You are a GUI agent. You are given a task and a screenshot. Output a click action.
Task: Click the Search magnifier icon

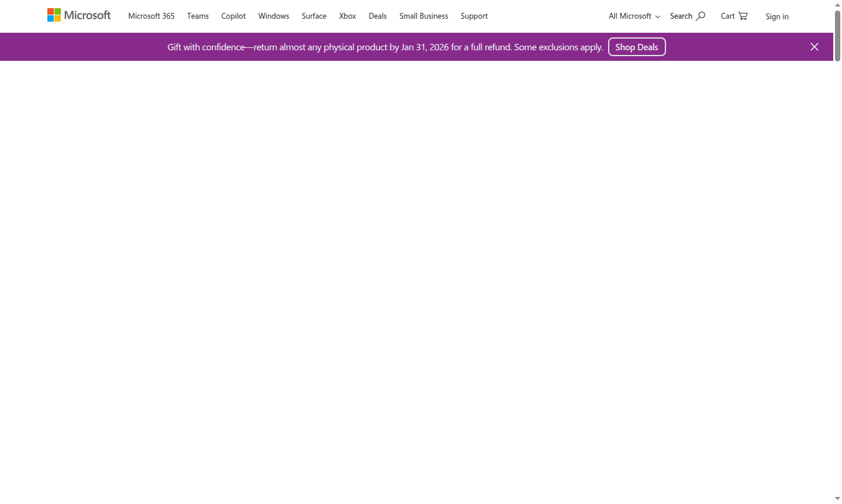700,15
